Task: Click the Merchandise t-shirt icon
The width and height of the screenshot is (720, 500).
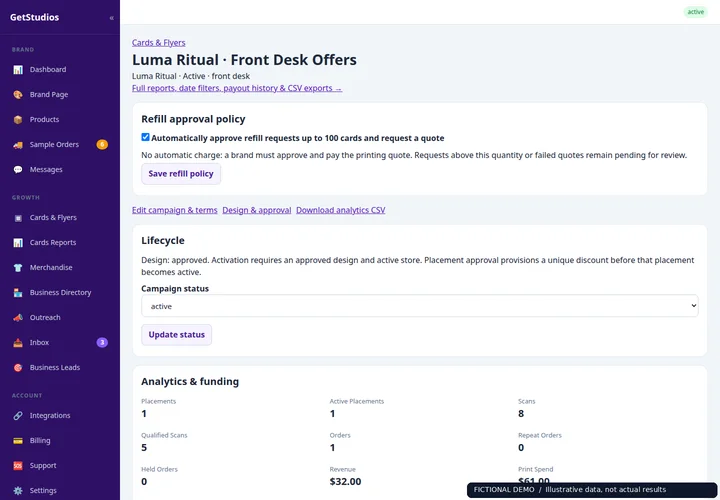Action: click(x=18, y=268)
